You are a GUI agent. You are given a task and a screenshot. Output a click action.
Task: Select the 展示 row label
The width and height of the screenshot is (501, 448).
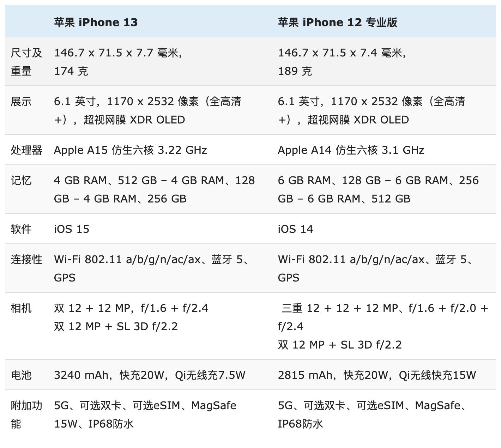tap(21, 102)
